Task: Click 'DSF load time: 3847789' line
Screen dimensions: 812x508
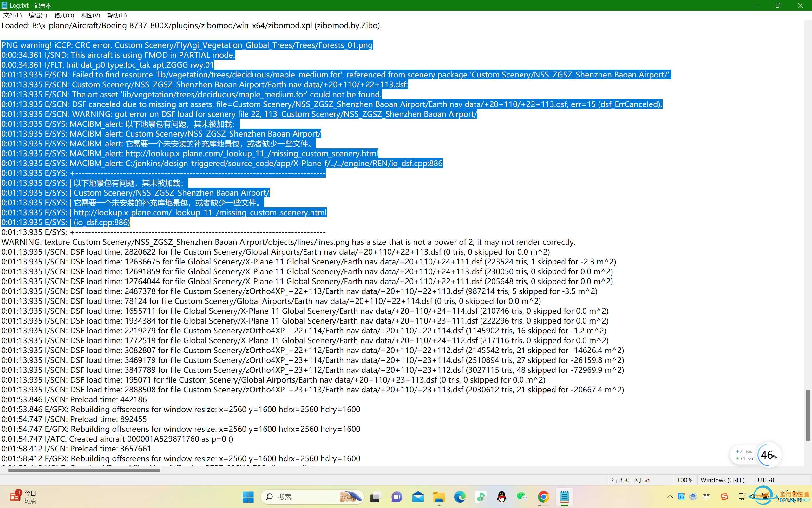Action: coord(313,370)
